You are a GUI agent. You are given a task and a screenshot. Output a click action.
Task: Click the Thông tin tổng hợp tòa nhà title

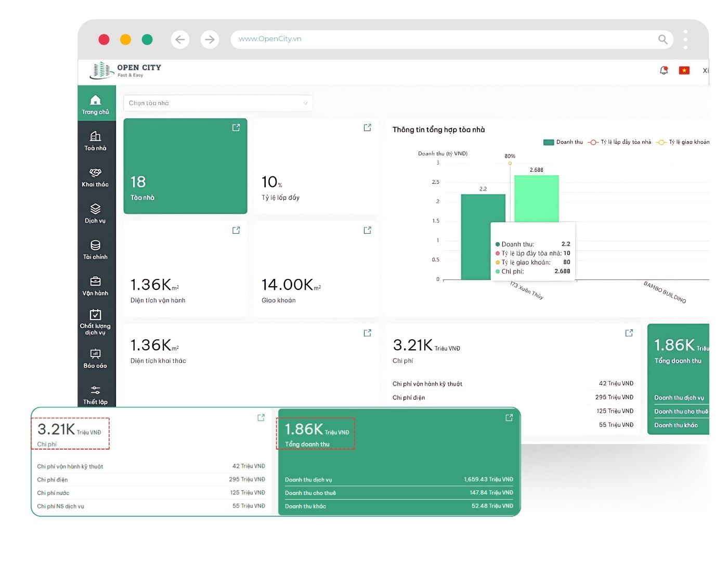[438, 130]
